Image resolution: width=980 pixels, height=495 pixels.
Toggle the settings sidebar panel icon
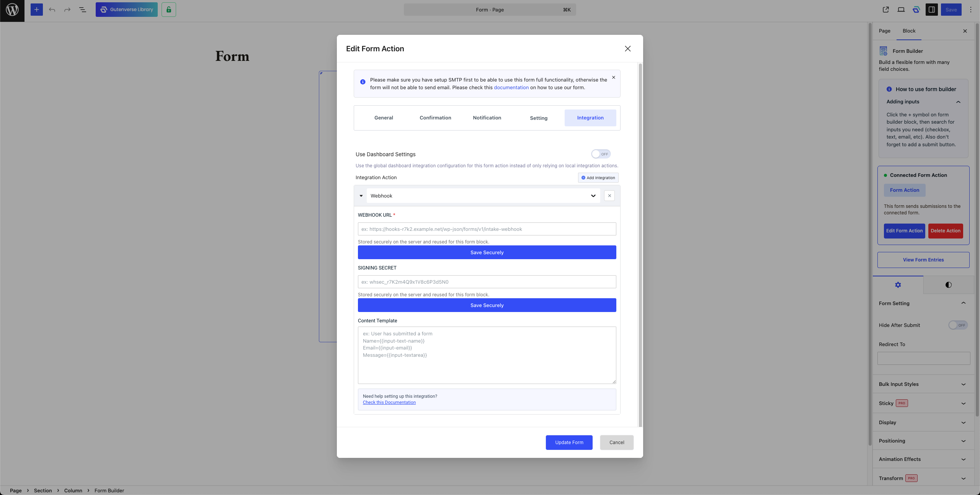point(932,10)
